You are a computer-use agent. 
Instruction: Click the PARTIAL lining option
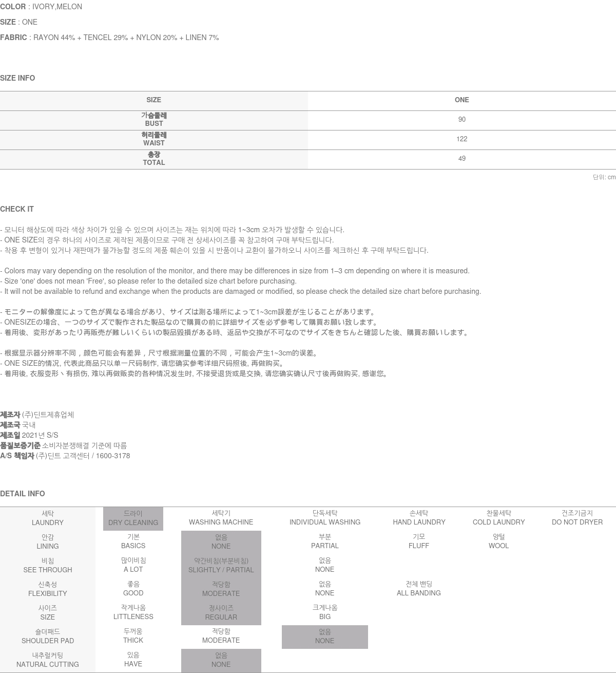(x=325, y=541)
